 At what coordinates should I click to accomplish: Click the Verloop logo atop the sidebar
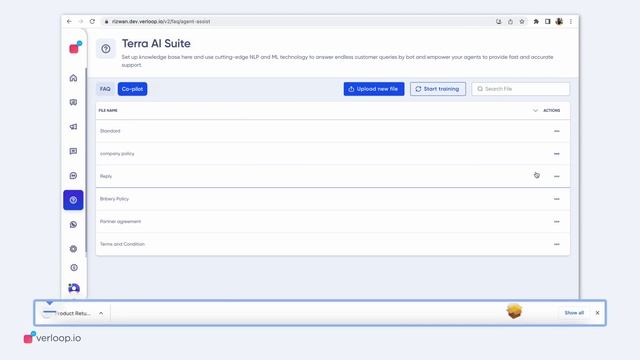click(75, 47)
